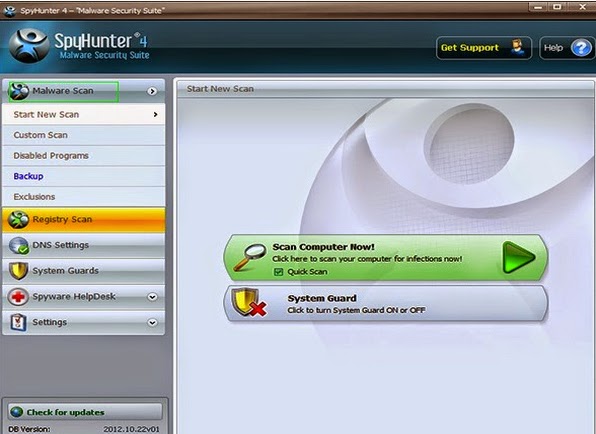The width and height of the screenshot is (596, 434).
Task: Click the DNS Settings globe icon
Action: click(x=19, y=246)
